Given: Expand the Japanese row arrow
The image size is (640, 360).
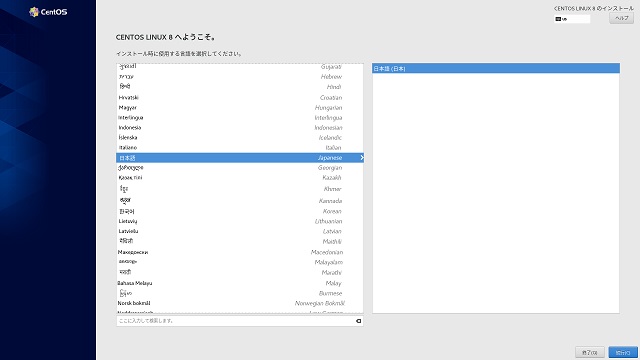Looking at the screenshot, I should point(362,158).
